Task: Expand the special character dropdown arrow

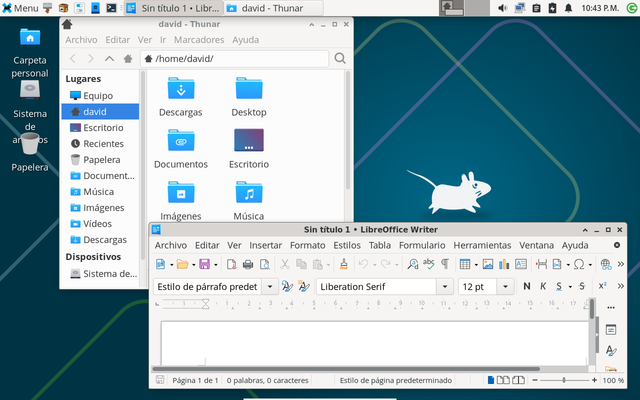Action: click(x=590, y=265)
